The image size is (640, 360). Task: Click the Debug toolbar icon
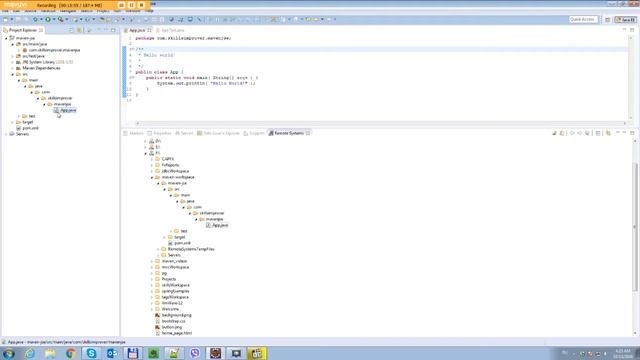36,19
